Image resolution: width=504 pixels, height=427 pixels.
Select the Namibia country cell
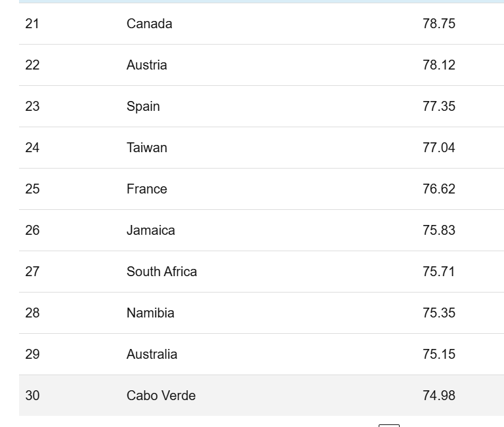point(150,313)
